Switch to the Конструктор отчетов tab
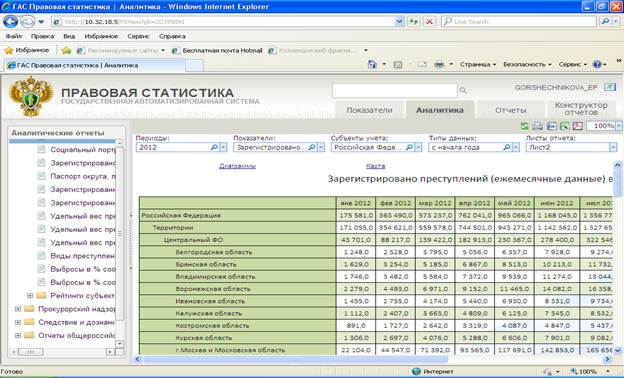This screenshot has width=624, height=378. (581, 109)
